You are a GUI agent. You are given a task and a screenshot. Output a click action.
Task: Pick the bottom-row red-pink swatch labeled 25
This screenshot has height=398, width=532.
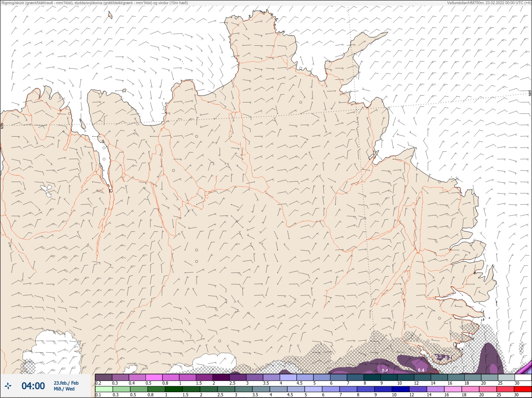click(505, 389)
